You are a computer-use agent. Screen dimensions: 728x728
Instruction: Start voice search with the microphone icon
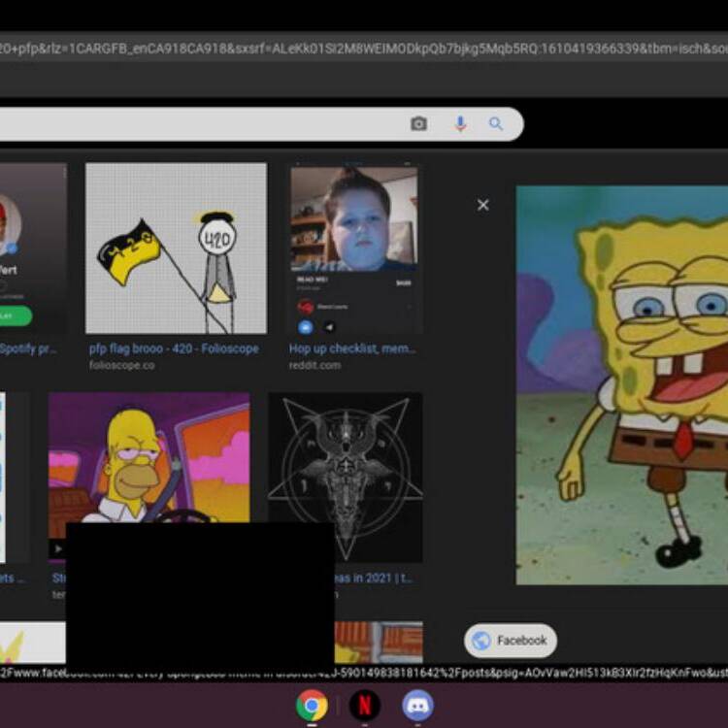point(460,124)
